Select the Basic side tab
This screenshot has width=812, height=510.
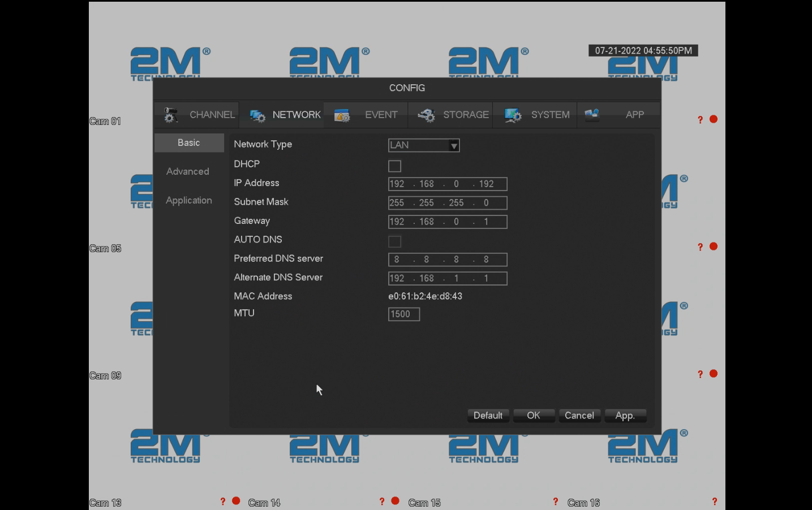pos(189,143)
